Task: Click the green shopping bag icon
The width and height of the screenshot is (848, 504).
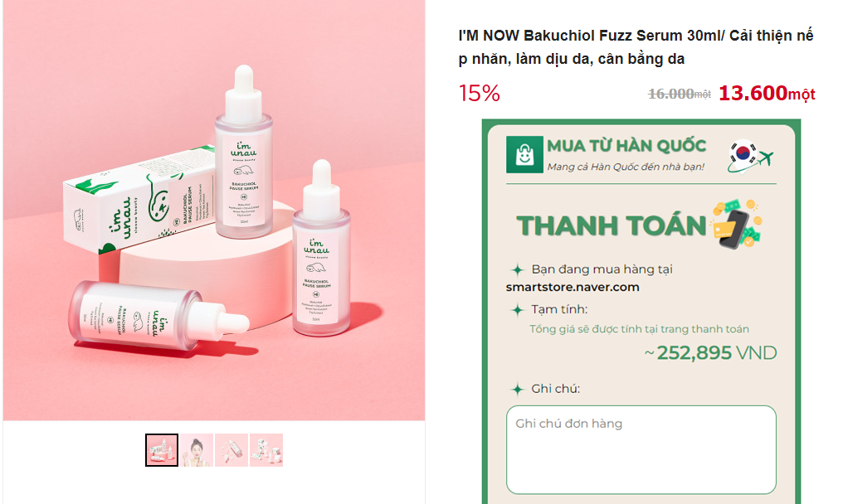Action: [x=524, y=154]
